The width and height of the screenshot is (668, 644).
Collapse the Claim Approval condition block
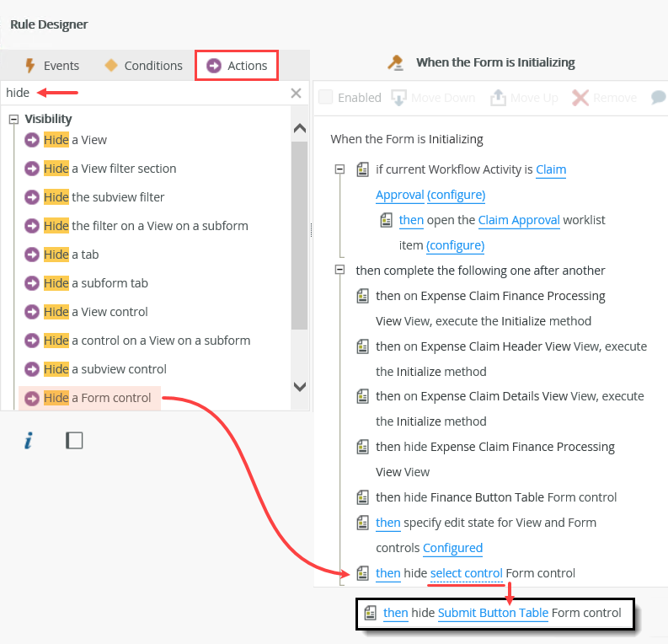tap(339, 169)
